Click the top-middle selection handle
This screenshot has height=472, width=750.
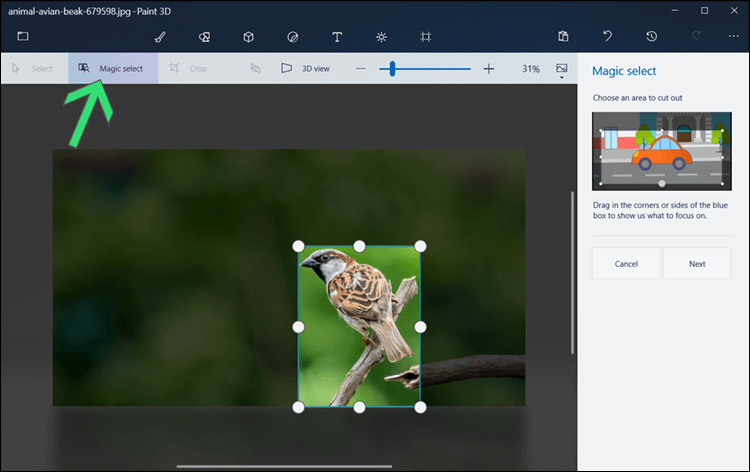click(x=359, y=246)
